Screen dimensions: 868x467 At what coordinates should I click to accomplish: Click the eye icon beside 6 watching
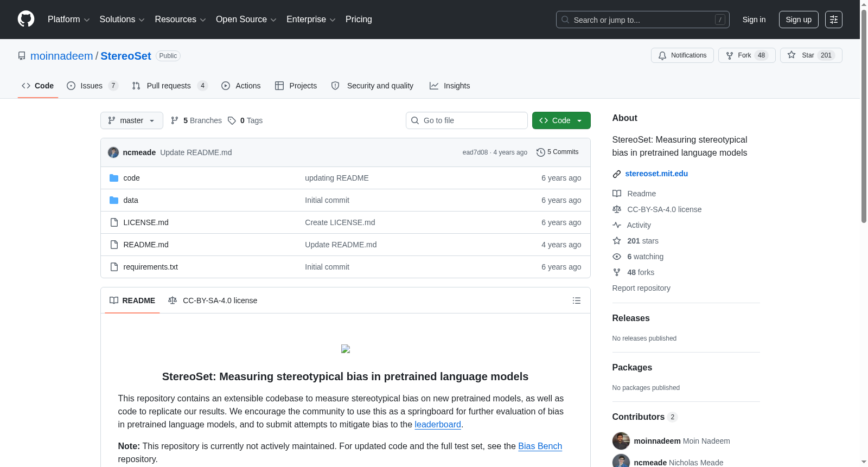click(617, 257)
